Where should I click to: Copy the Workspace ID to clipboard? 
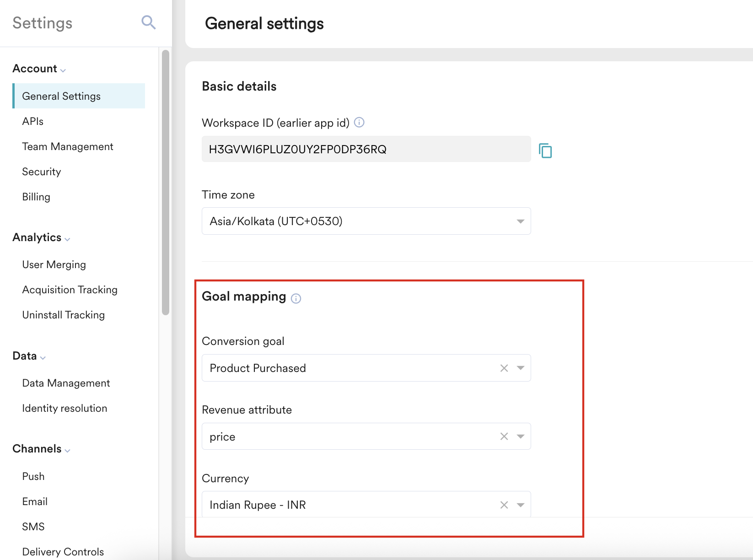point(545,150)
